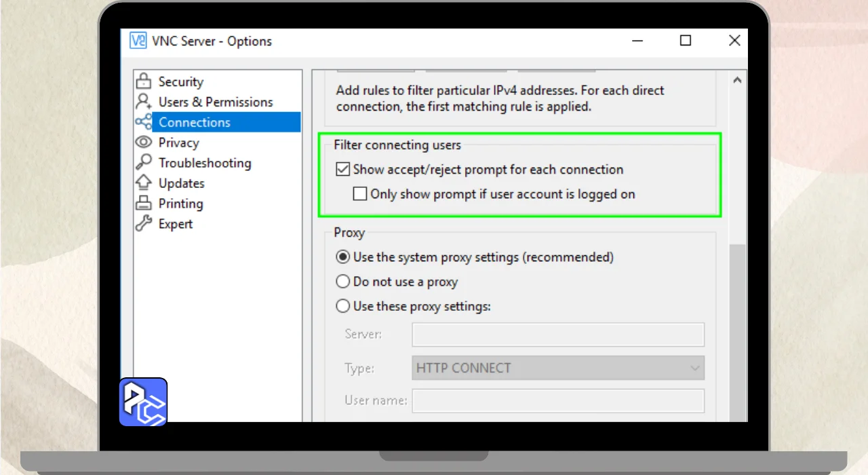This screenshot has height=475, width=868.
Task: Click the 'Proxy' group label
Action: [349, 233]
